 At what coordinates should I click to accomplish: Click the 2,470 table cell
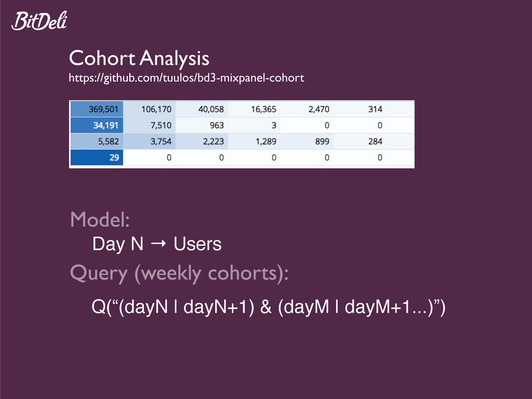tap(307, 109)
